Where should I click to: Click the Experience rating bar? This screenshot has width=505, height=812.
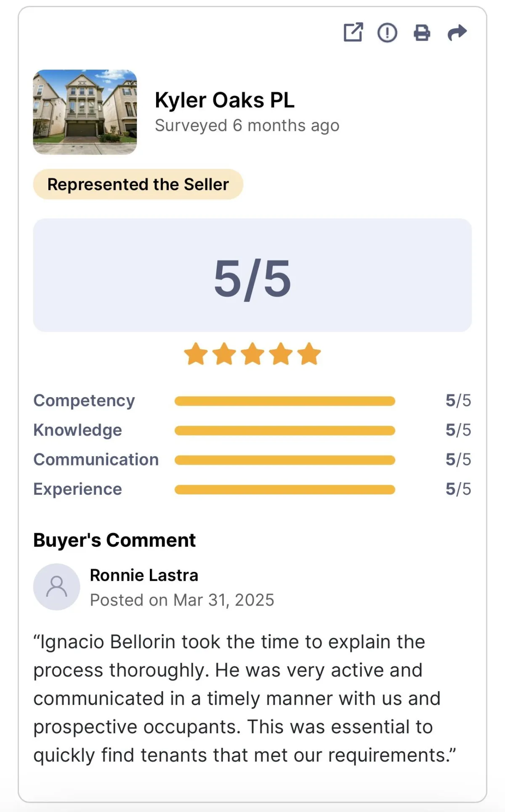(284, 489)
